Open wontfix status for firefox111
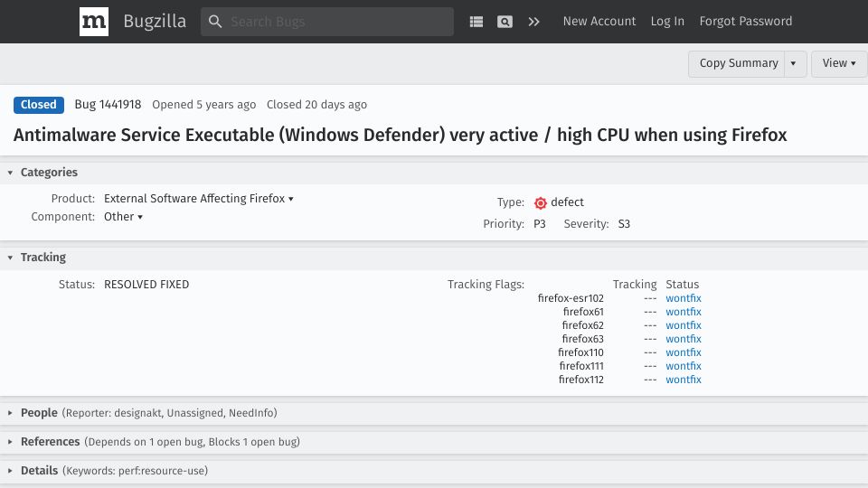The width and height of the screenshot is (868, 488). [x=684, y=366]
